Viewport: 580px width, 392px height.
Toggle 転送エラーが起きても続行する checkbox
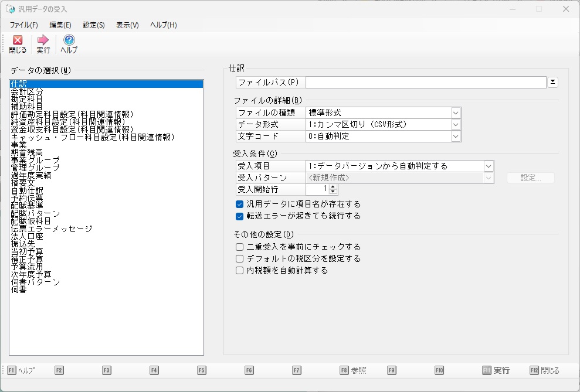239,216
